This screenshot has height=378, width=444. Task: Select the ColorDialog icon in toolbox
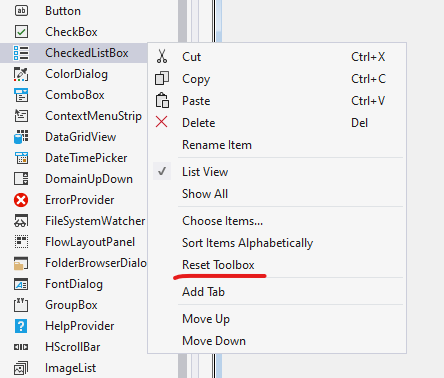click(x=21, y=74)
